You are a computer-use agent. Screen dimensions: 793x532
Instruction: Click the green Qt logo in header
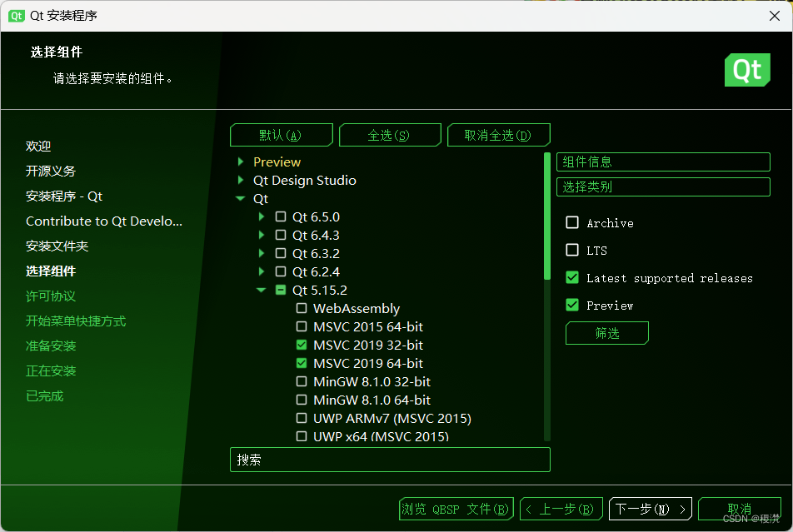point(747,70)
